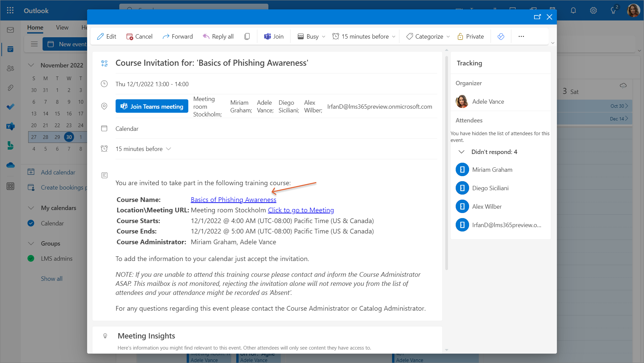Image resolution: width=644 pixels, height=363 pixels.
Task: Open the notifications bell icon
Action: [573, 10]
